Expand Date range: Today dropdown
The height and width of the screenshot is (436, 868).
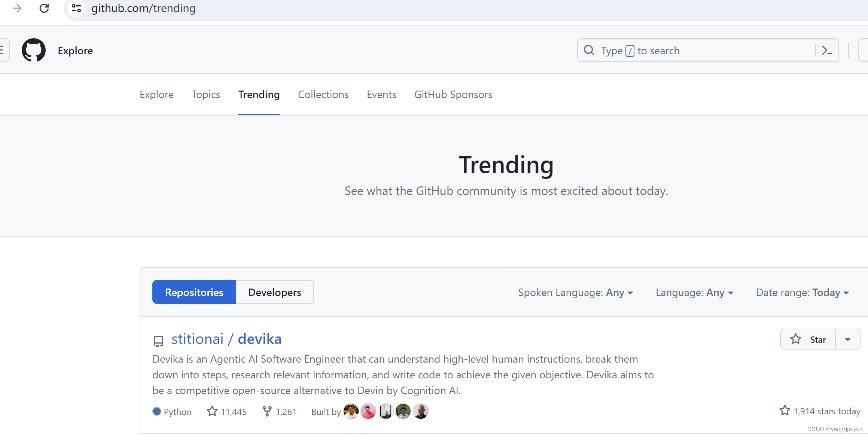(x=803, y=292)
